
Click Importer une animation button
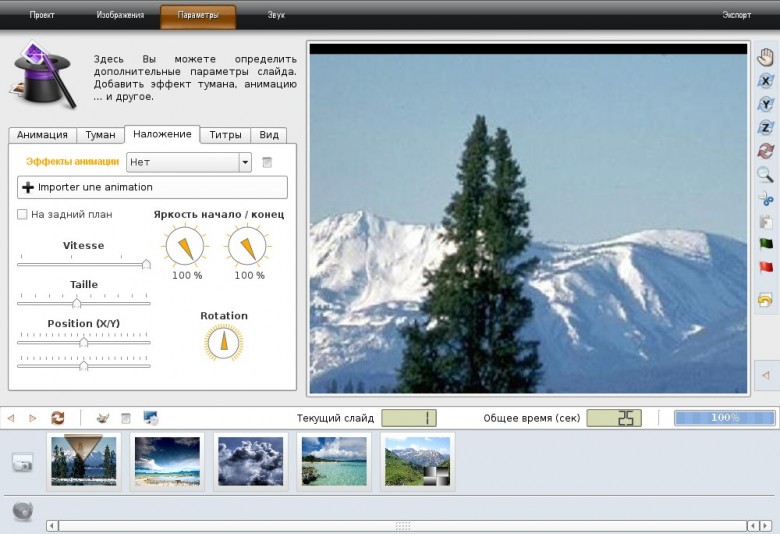[x=152, y=187]
